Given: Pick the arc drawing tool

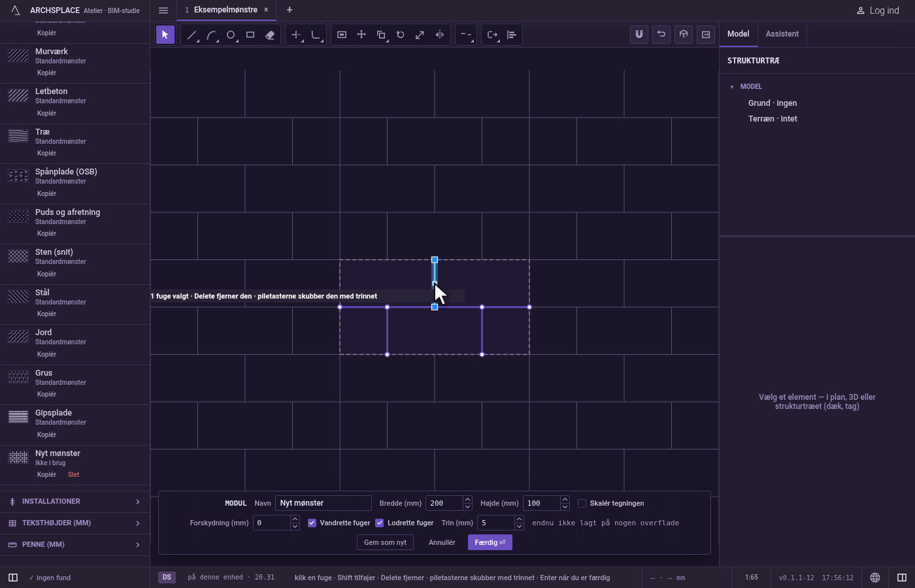Looking at the screenshot, I should coord(211,35).
